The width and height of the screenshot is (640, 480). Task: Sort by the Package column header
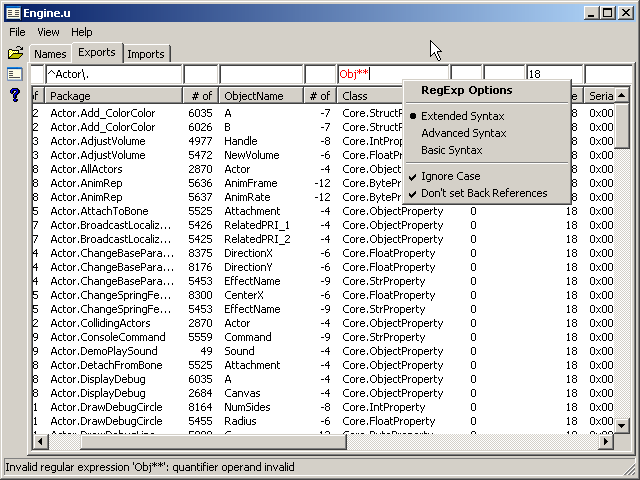point(113,96)
